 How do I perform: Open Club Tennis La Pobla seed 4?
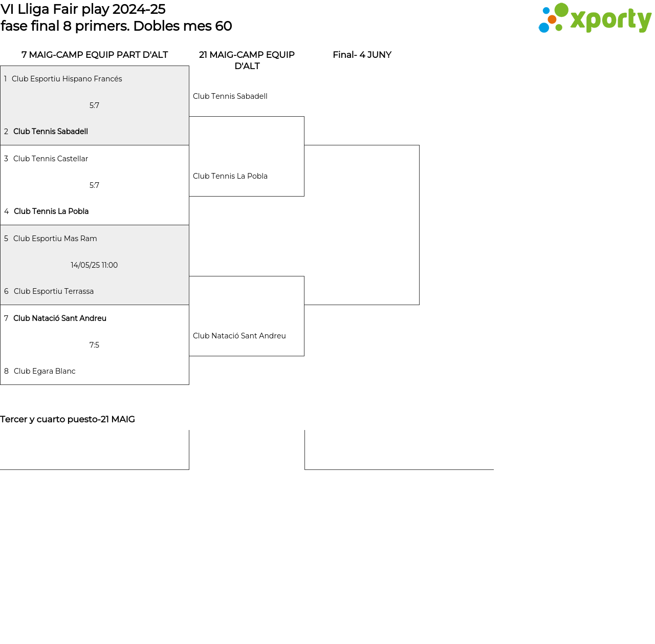(51, 211)
